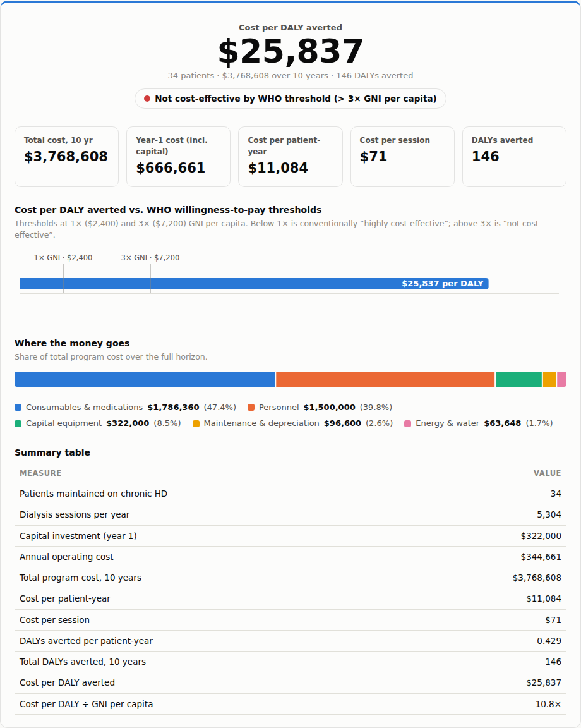Screen dimensions: 581x728
Task: Click the $1,786,360 amount in the legend
Action: pos(174,408)
